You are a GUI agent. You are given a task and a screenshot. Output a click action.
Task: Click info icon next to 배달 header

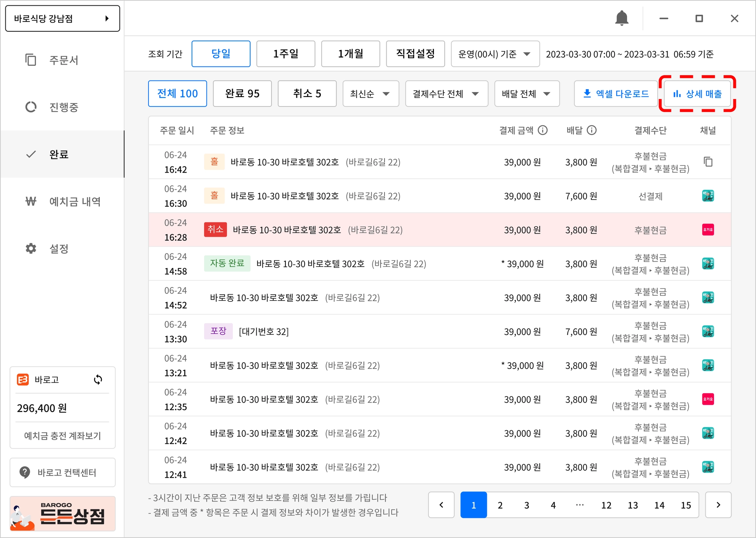point(592,130)
